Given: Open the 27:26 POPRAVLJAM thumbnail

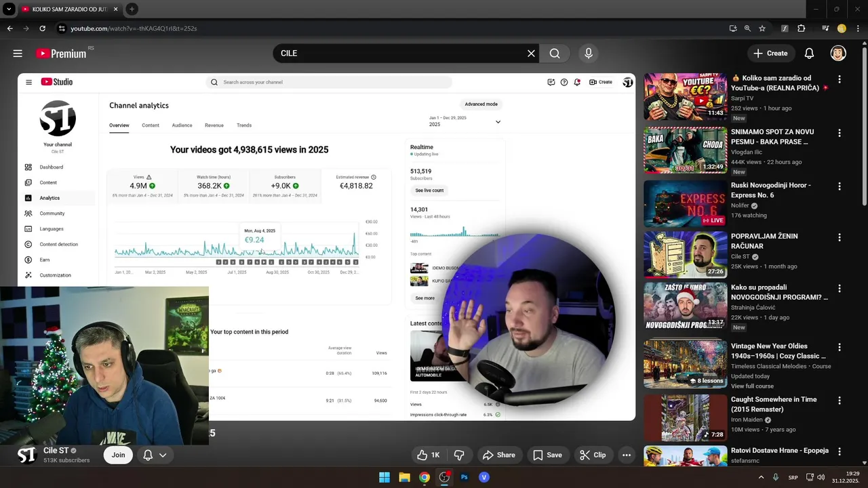Looking at the screenshot, I should point(685,255).
